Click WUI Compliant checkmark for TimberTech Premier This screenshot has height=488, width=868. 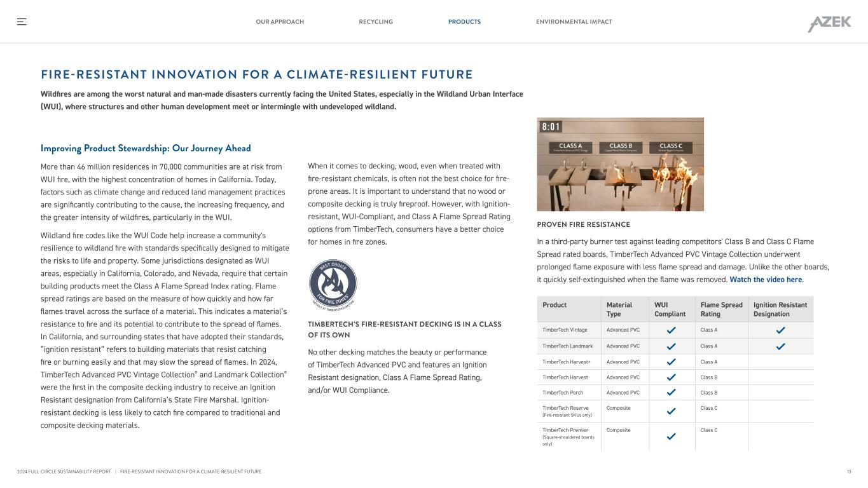670,437
